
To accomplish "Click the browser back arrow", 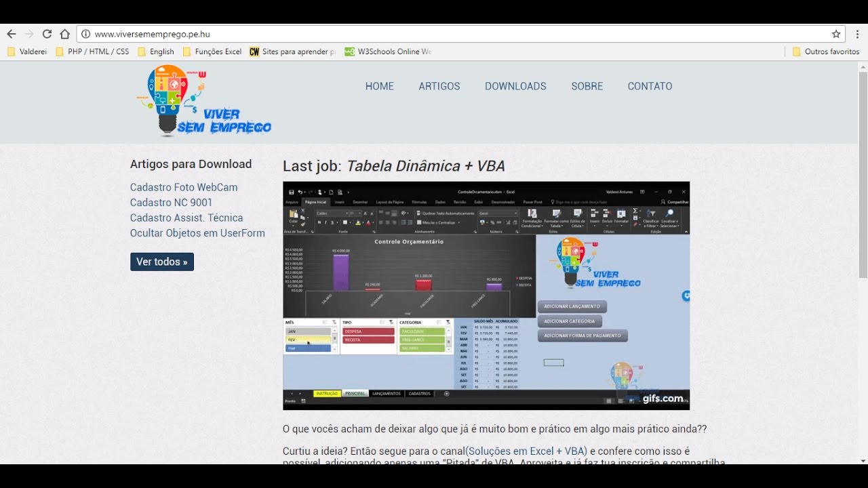I will [x=12, y=34].
